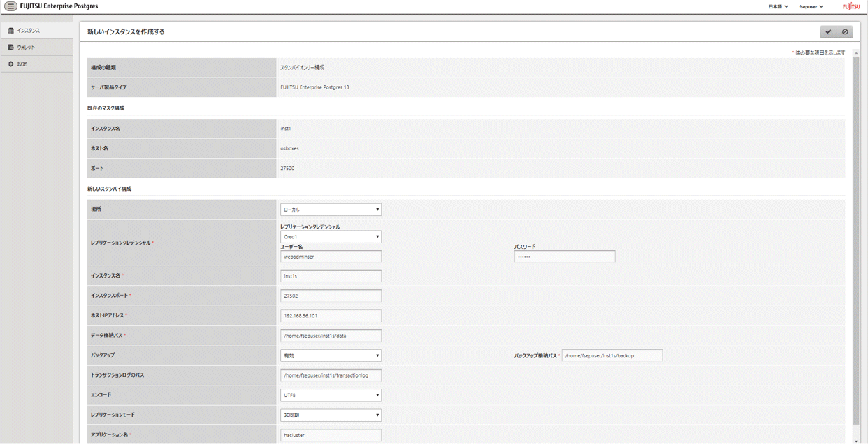Click the 新しいスタンバイ構成 section heading

click(x=109, y=189)
